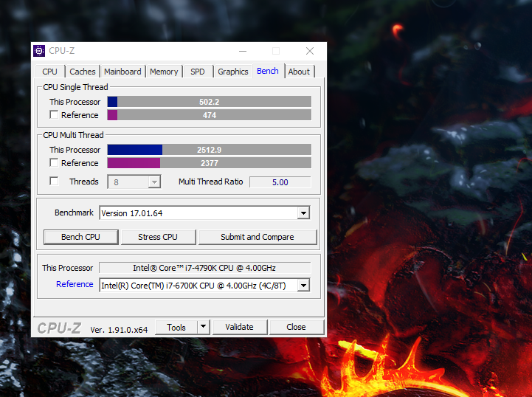Click single thread reference bar 474
532x397 pixels.
[210, 114]
